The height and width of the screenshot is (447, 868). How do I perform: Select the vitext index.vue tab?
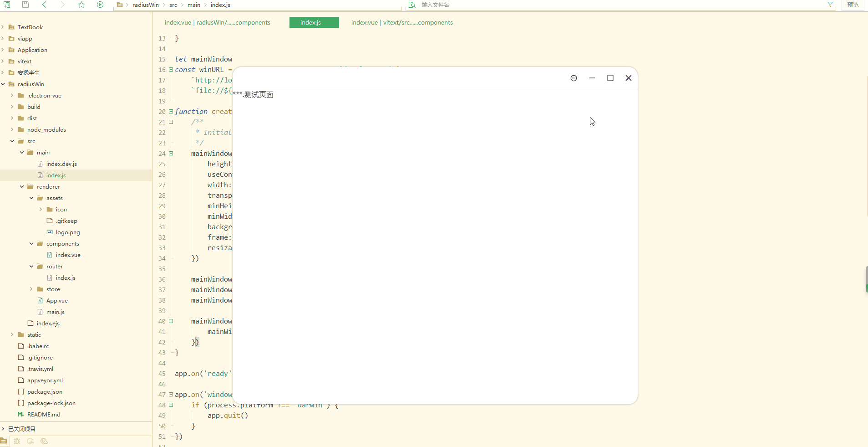401,22
